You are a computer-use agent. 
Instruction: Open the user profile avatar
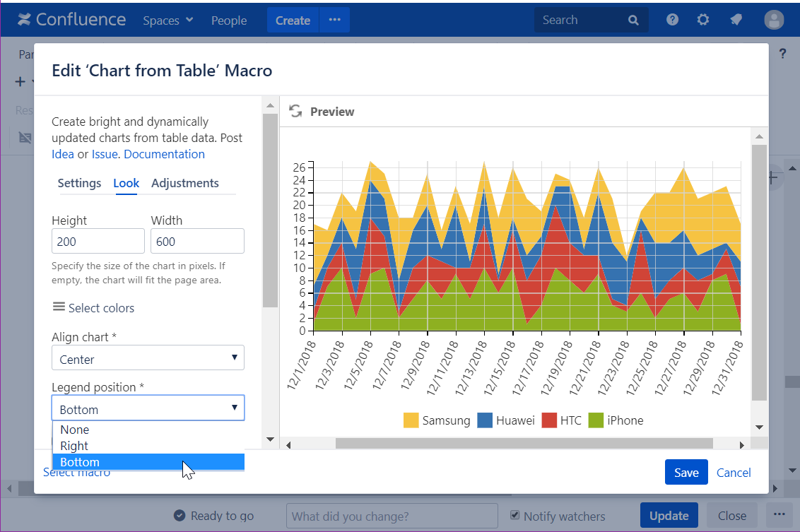(775, 20)
